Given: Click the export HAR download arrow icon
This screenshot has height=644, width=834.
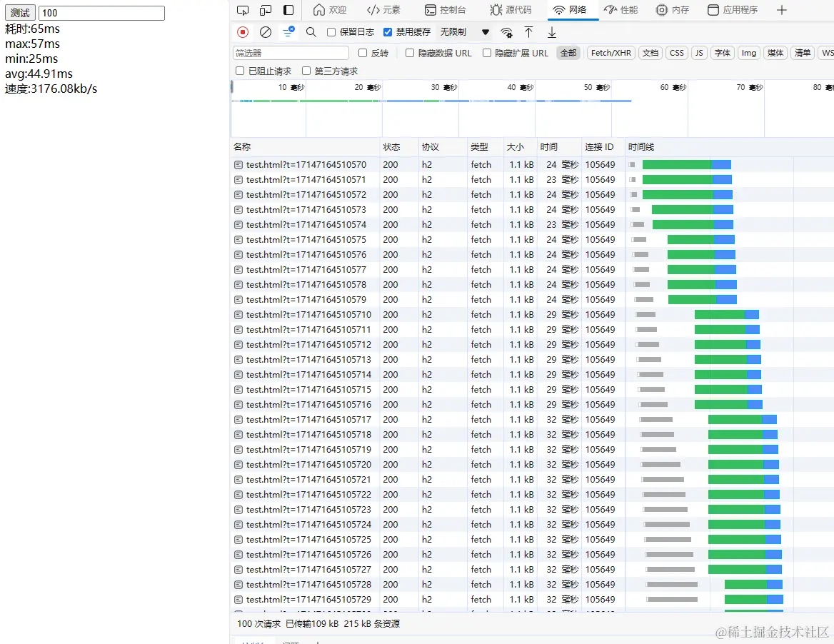Looking at the screenshot, I should coord(552,32).
